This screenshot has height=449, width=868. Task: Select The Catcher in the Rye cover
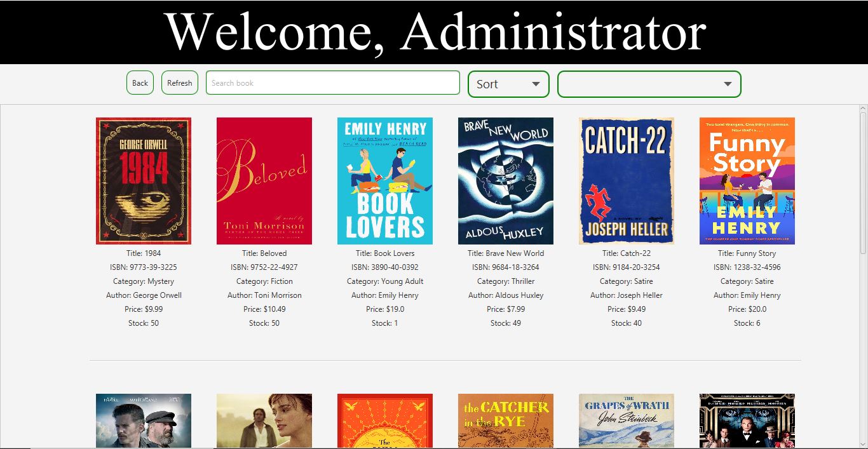(506, 420)
